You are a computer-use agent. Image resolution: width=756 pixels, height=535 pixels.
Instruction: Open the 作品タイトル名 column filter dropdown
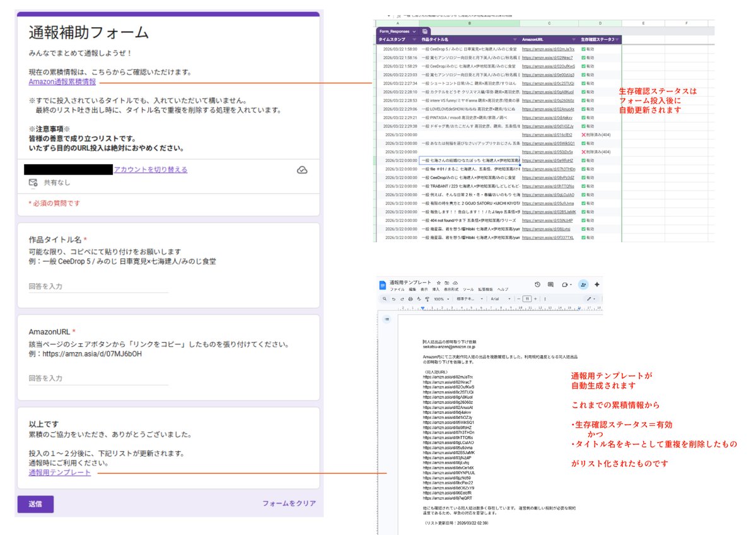click(515, 39)
